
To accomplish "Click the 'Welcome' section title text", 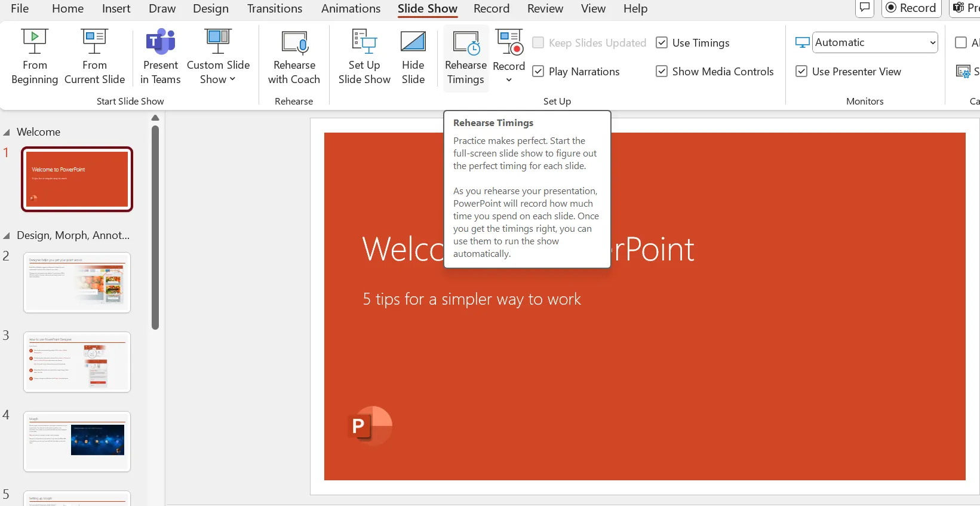I will pos(38,132).
